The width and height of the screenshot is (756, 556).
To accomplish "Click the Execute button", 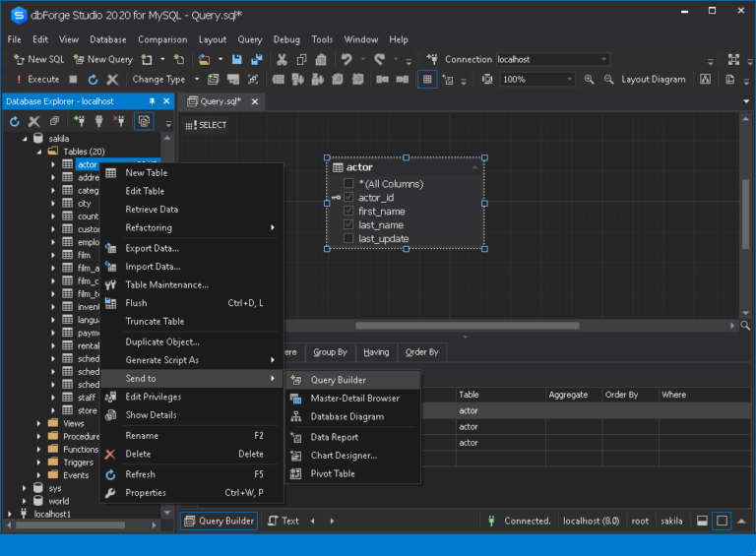I will (36, 80).
